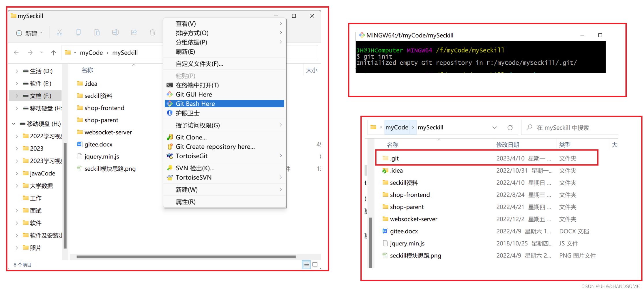
Task: Click the Rename icon in Explorer toolbar
Action: point(115,32)
